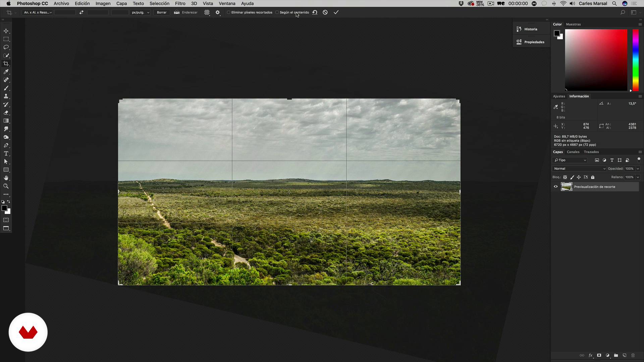Screen dimensions: 644x362
Task: Swap width and height values
Action: coord(81,12)
